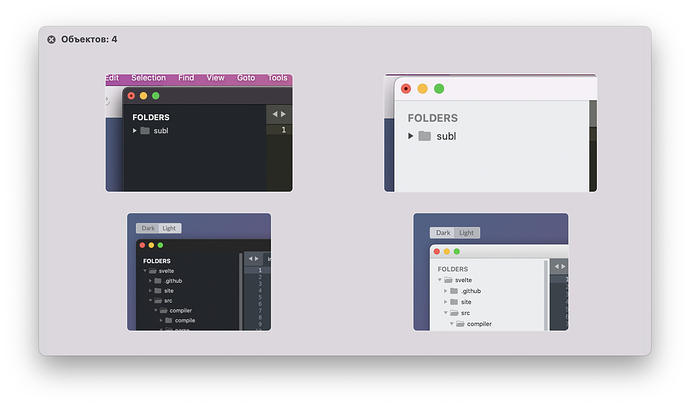Screen dimensions: 690x407
Task: Switch to Light in the bottom-left preview toggle
Action: click(169, 228)
